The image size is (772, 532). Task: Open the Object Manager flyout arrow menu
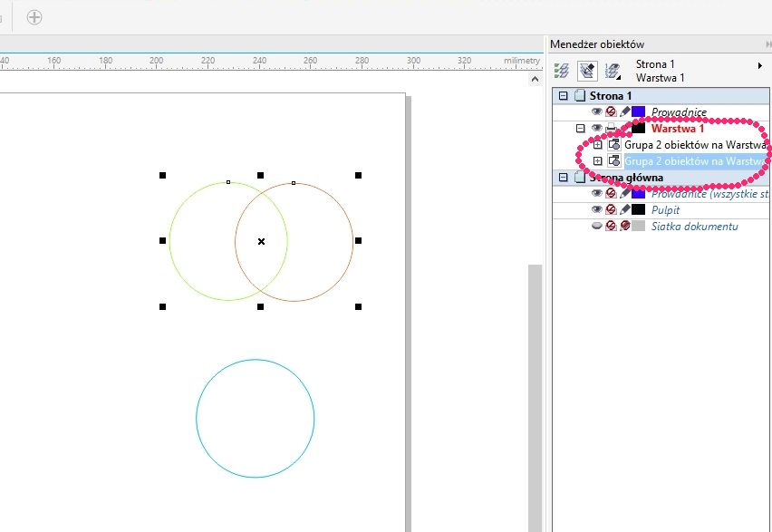(x=759, y=65)
